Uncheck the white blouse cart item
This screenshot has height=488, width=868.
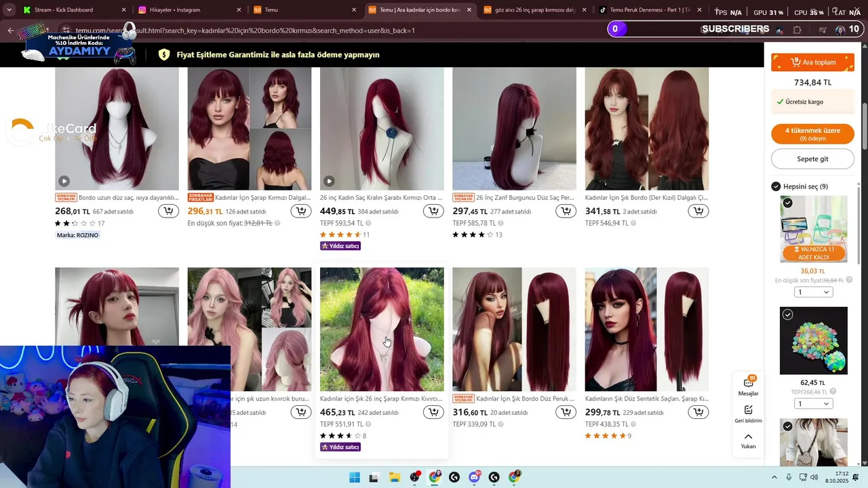click(787, 426)
